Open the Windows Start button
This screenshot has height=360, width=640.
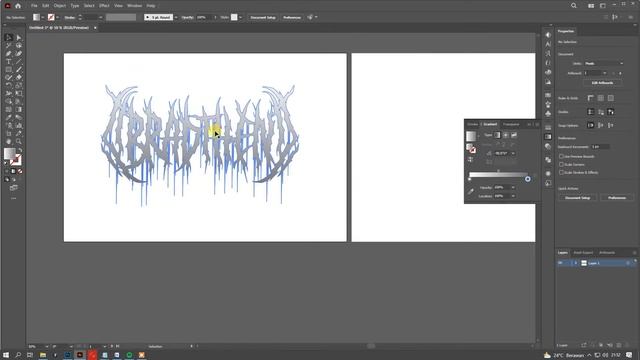[x=6, y=355]
